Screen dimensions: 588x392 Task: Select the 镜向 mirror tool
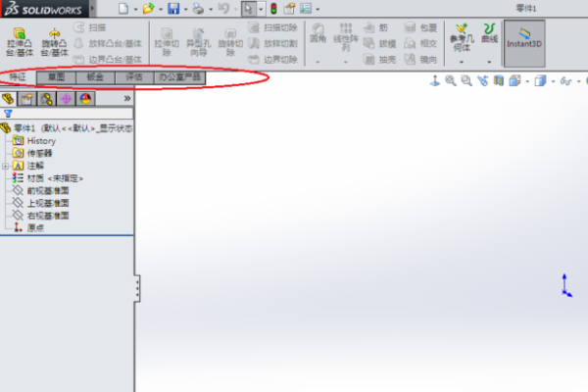click(x=420, y=59)
